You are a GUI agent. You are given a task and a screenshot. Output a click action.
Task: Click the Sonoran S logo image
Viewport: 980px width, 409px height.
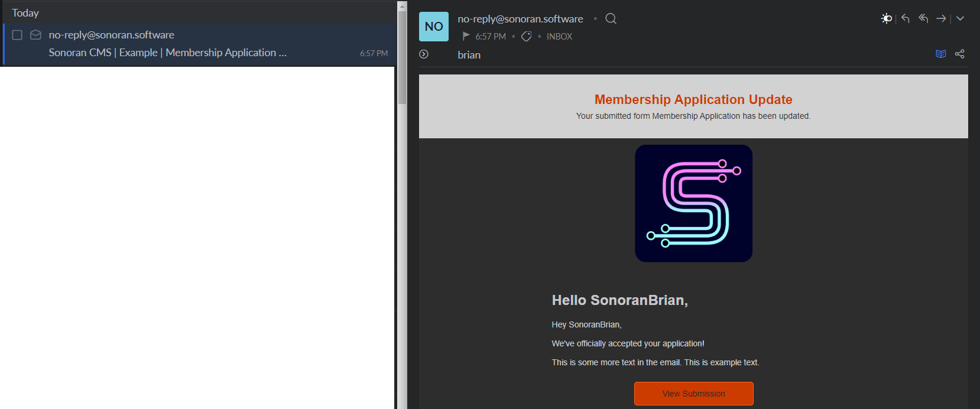click(693, 203)
